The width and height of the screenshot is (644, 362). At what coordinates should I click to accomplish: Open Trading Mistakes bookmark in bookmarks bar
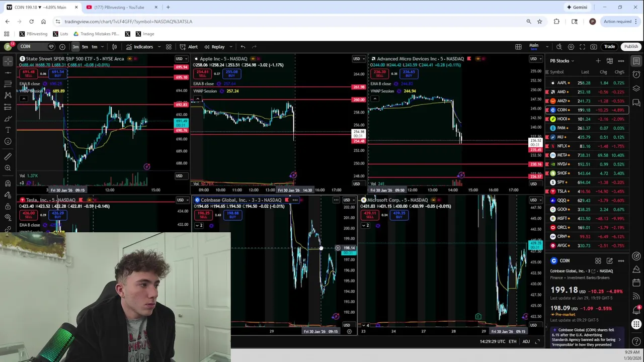(96, 34)
